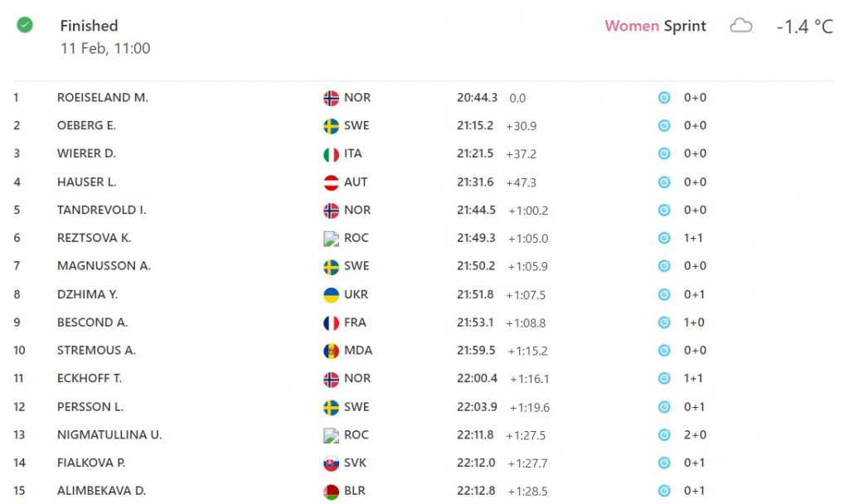Click target icon in ALIMBEKAVA D. row

(x=664, y=491)
